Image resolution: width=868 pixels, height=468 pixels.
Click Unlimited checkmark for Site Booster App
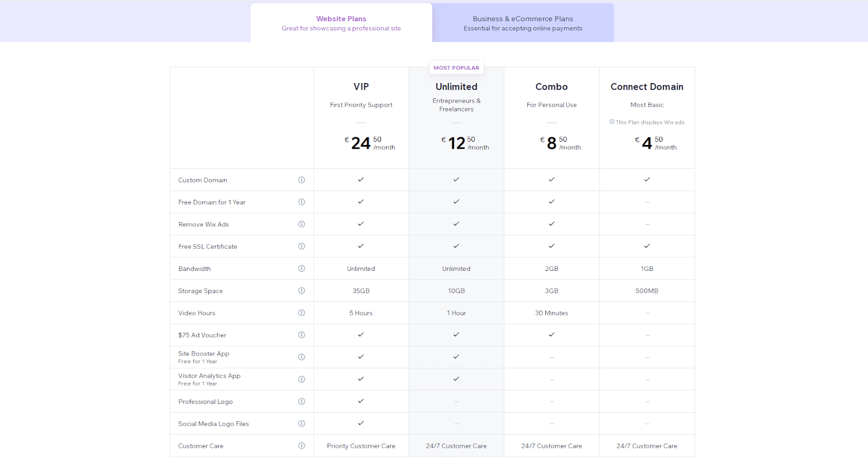(456, 357)
